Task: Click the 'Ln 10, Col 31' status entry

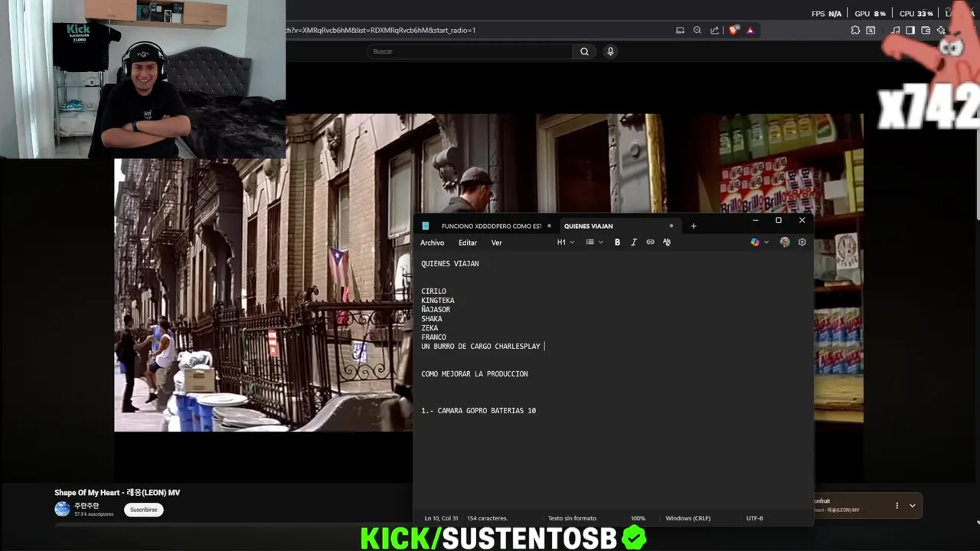Action: click(441, 518)
